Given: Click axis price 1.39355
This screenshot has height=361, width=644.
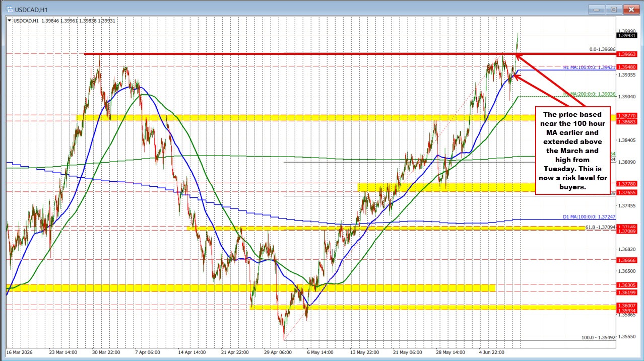Looking at the screenshot, I should click(627, 75).
